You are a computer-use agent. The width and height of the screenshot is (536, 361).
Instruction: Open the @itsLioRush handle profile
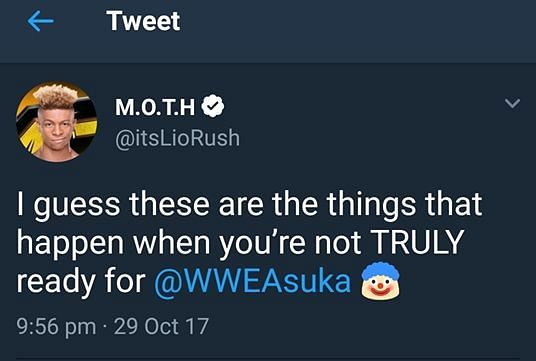click(x=177, y=138)
